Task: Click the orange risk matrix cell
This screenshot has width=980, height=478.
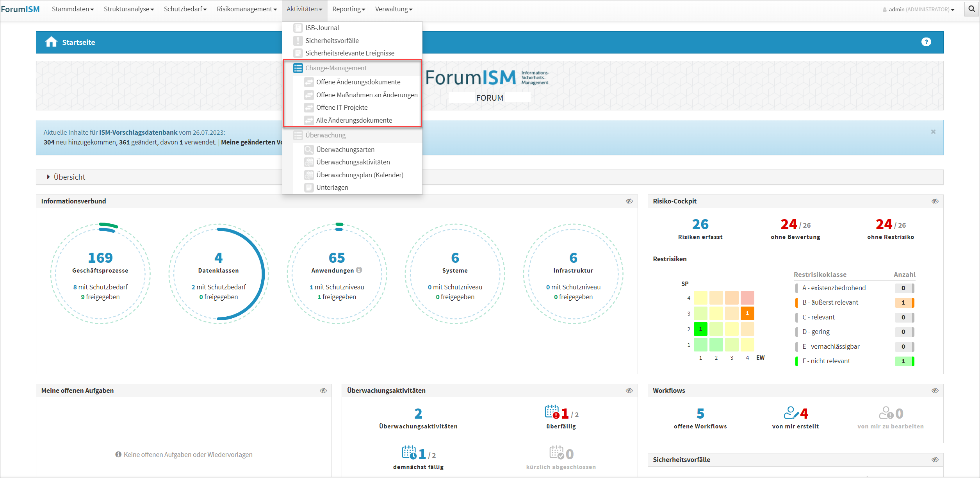Action: [747, 313]
